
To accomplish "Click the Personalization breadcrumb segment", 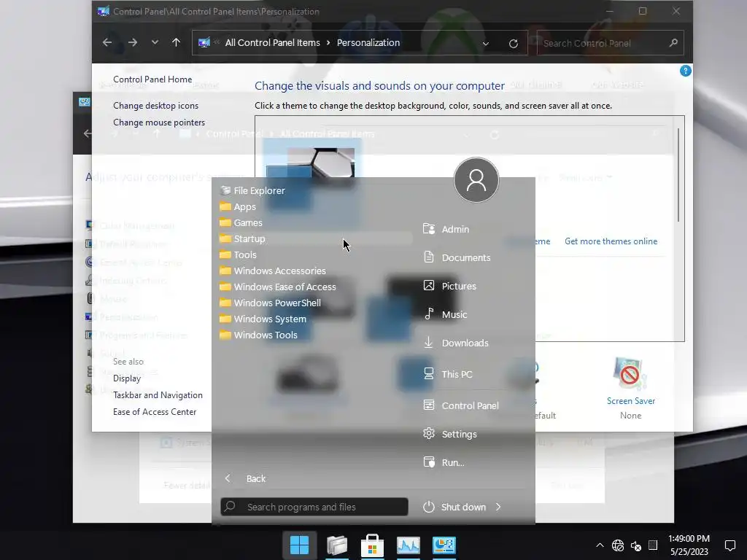I will (x=368, y=43).
